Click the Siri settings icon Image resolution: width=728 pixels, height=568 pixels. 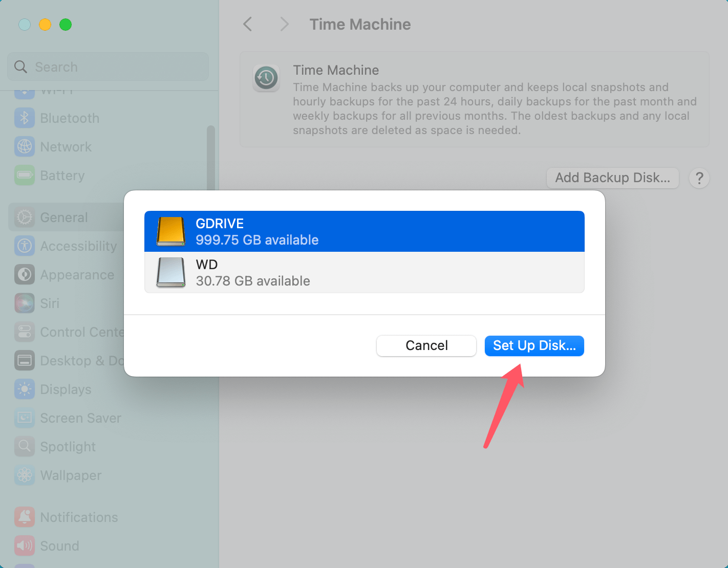click(24, 303)
